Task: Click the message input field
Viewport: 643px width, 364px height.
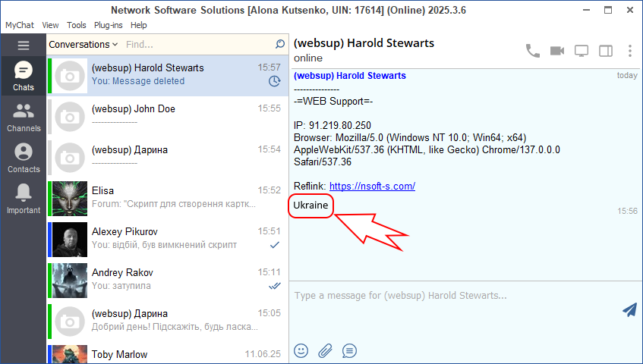Action: [455, 296]
